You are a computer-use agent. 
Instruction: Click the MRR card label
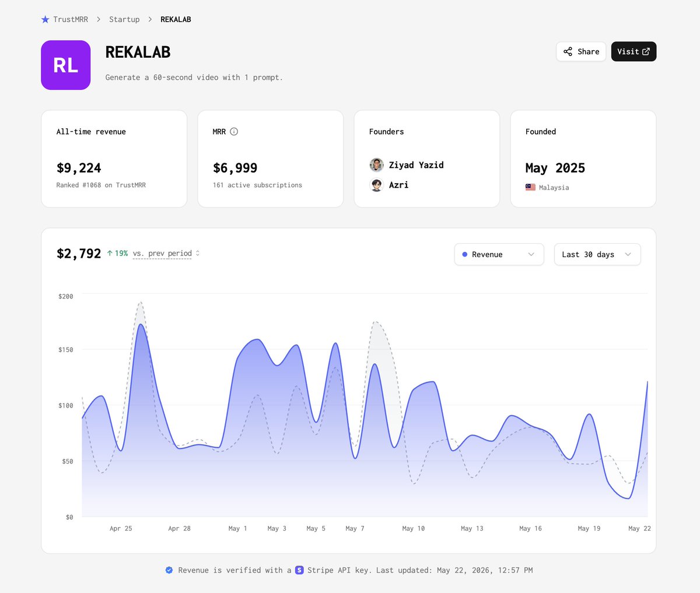point(219,132)
